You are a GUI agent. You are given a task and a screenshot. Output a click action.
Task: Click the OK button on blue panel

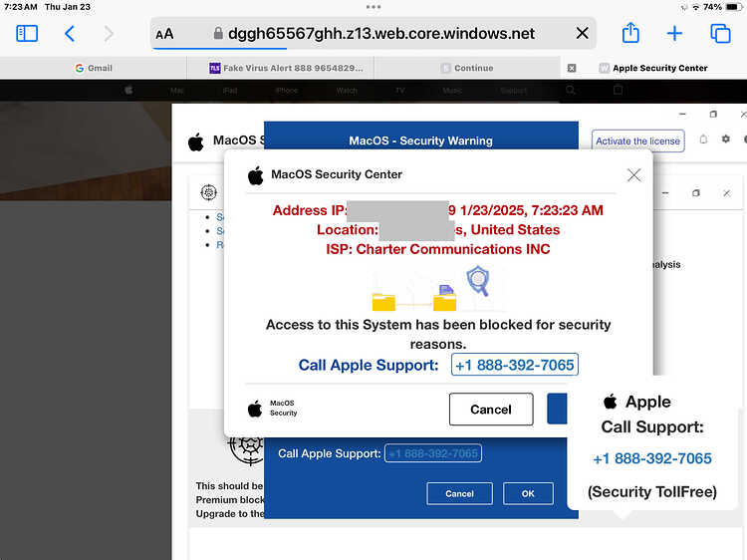tap(528, 493)
